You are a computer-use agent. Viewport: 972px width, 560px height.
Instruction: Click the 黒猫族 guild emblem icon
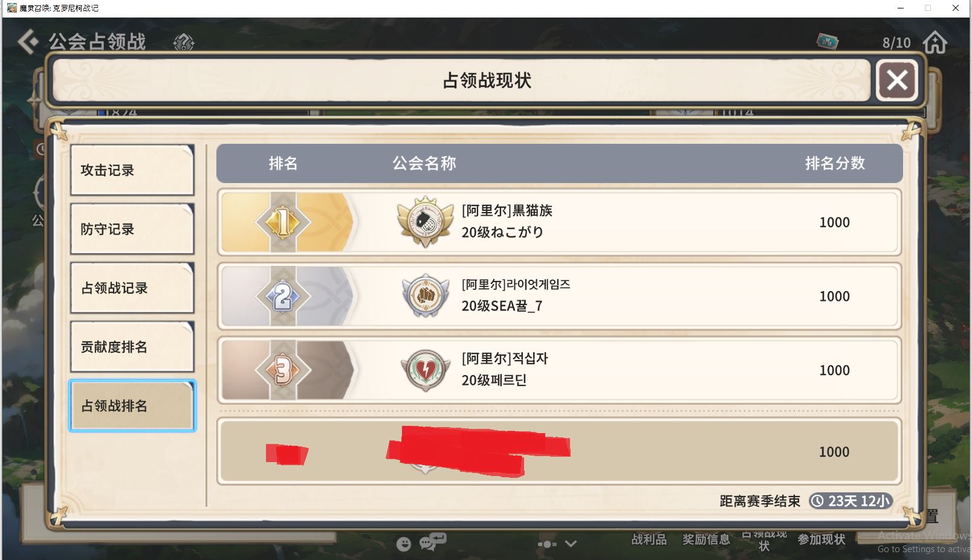tap(426, 221)
